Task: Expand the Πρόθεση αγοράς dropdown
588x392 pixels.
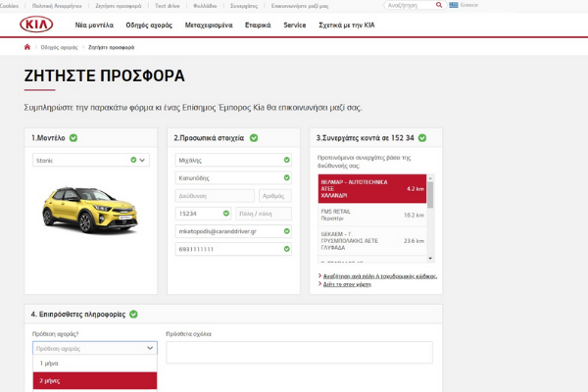Action: (x=95, y=348)
